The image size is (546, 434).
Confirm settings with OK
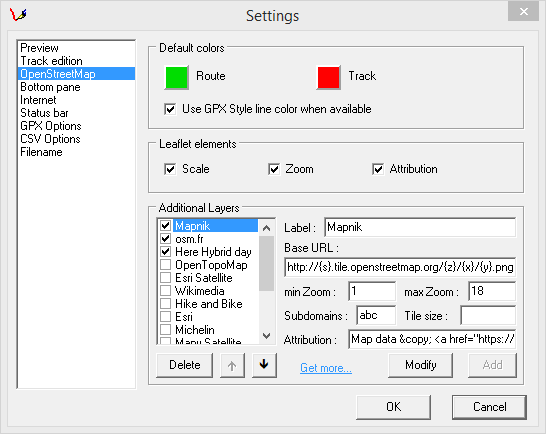(393, 407)
